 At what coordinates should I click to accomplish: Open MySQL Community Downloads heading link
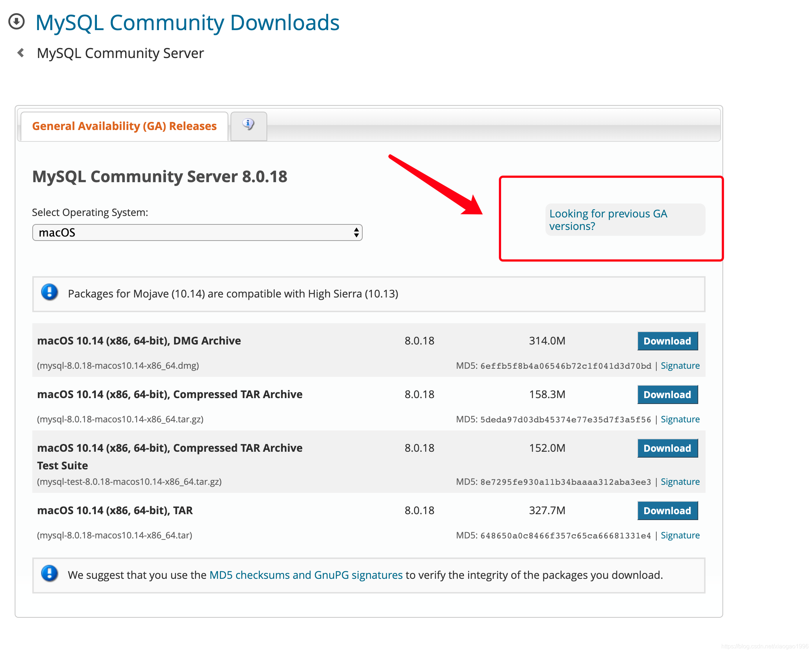[188, 22]
